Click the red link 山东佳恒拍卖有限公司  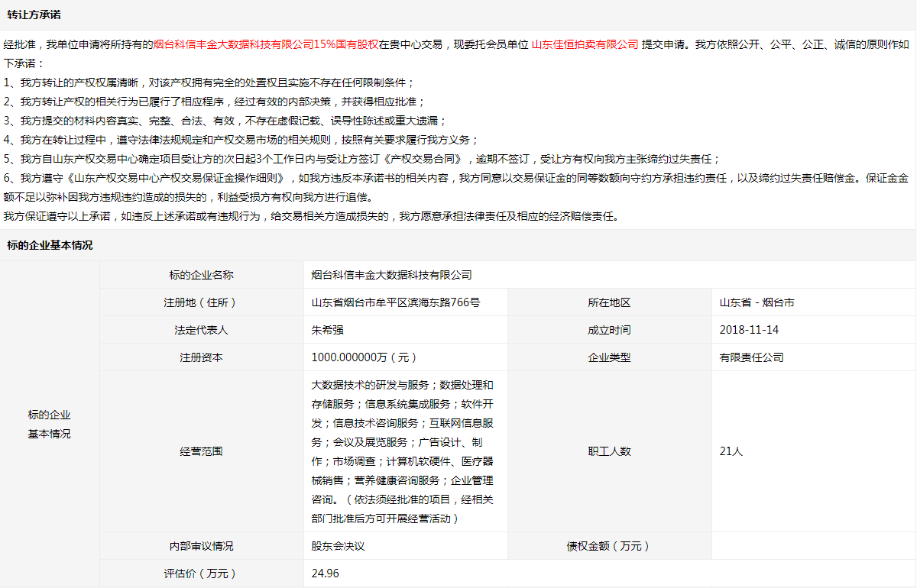tap(585, 44)
